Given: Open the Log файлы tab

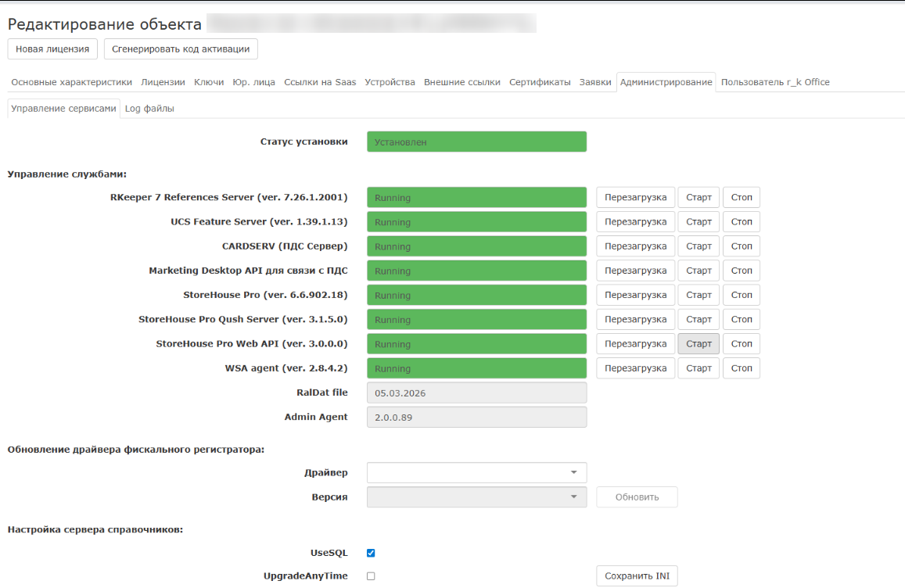Looking at the screenshot, I should pyautogui.click(x=149, y=109).
